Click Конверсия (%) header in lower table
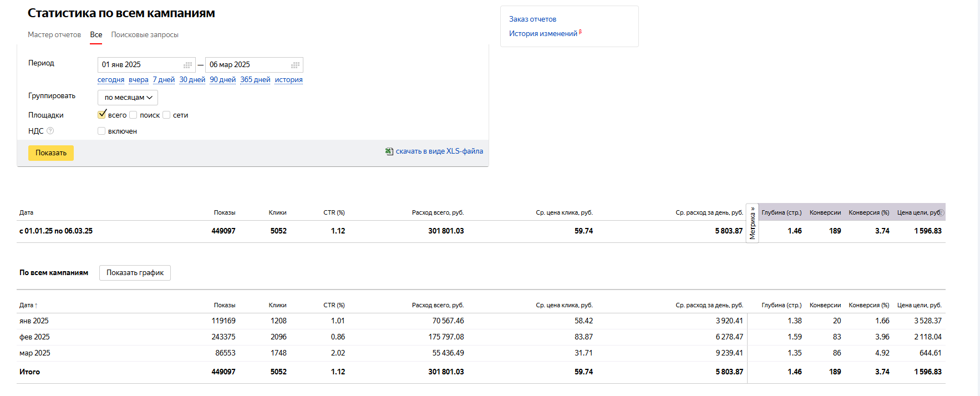Screen dimensions: 980x396 point(869,305)
